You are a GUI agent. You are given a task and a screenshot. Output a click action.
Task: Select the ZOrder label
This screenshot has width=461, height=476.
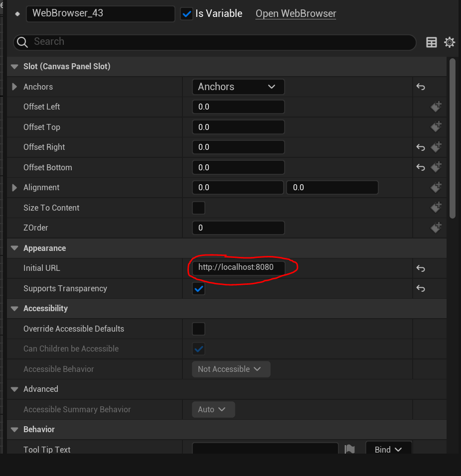36,228
